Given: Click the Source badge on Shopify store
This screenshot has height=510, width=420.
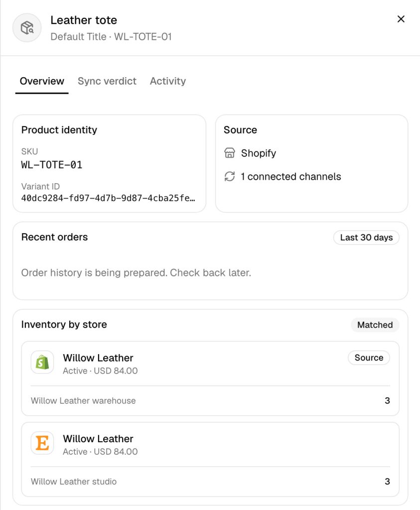Looking at the screenshot, I should [369, 358].
